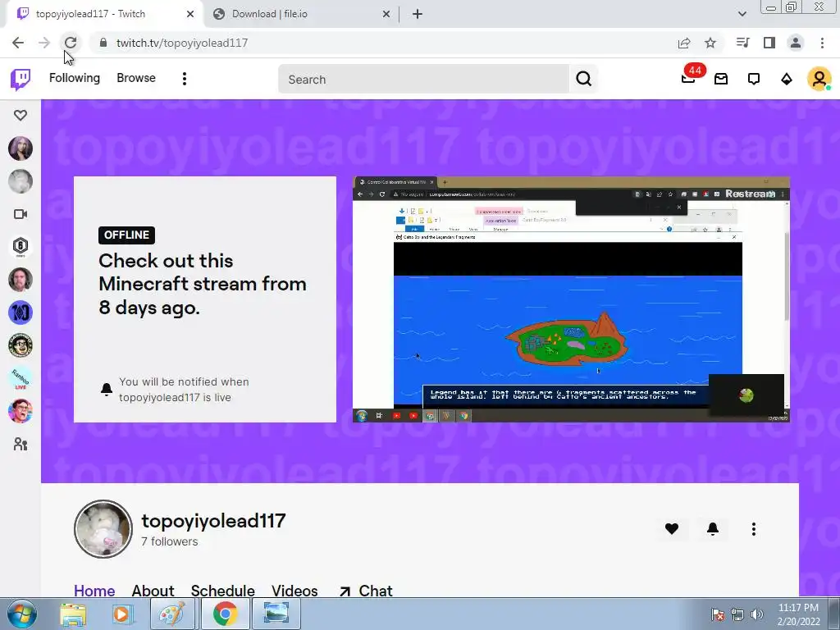Open the blue circular logo channel avatar
Image resolution: width=840 pixels, height=630 pixels.
21,313
